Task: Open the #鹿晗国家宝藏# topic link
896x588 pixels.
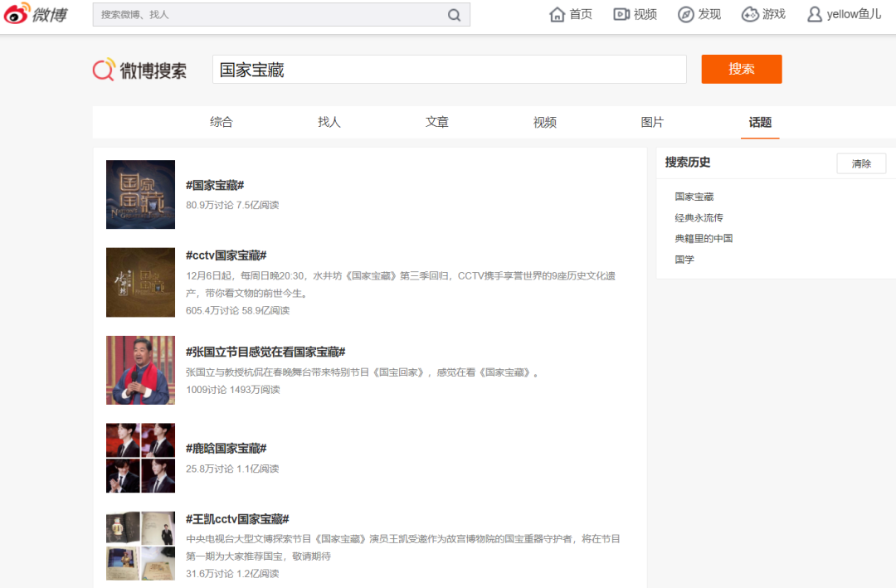Action: click(x=226, y=449)
